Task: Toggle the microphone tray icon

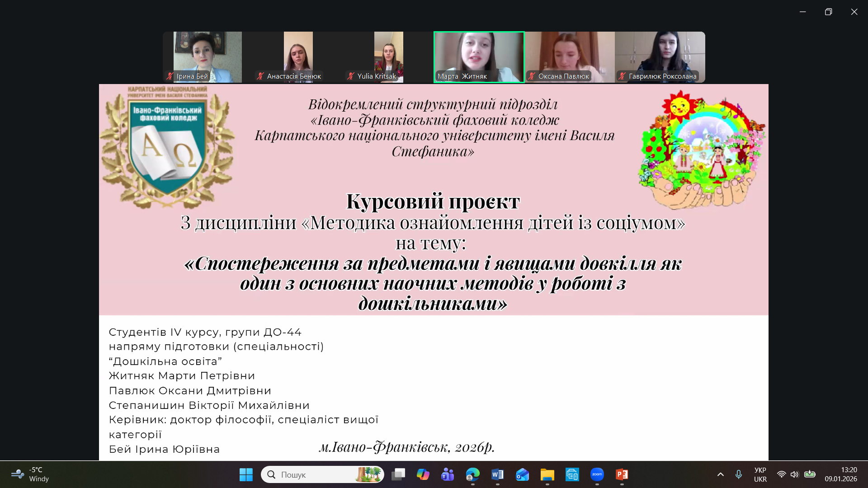Action: click(738, 474)
